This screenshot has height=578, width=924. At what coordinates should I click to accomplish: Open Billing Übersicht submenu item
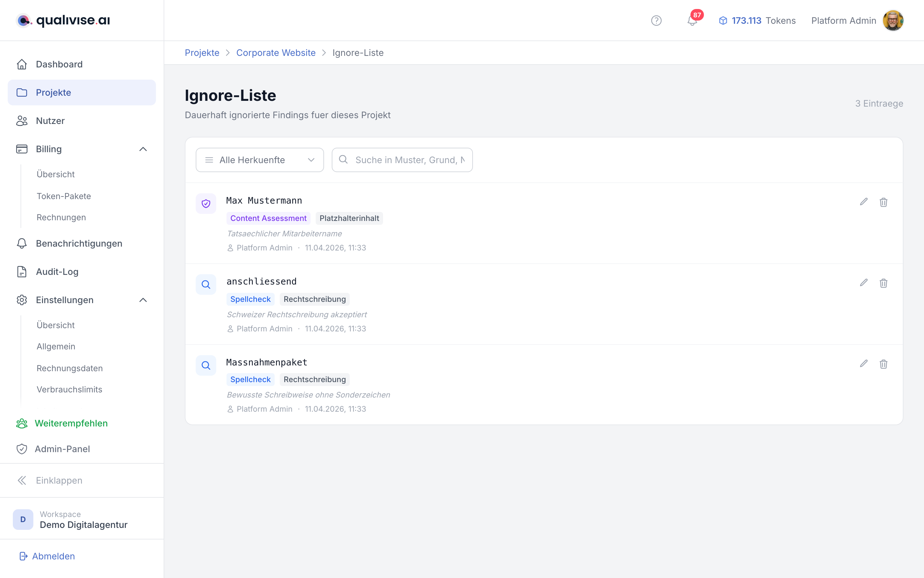(x=56, y=174)
